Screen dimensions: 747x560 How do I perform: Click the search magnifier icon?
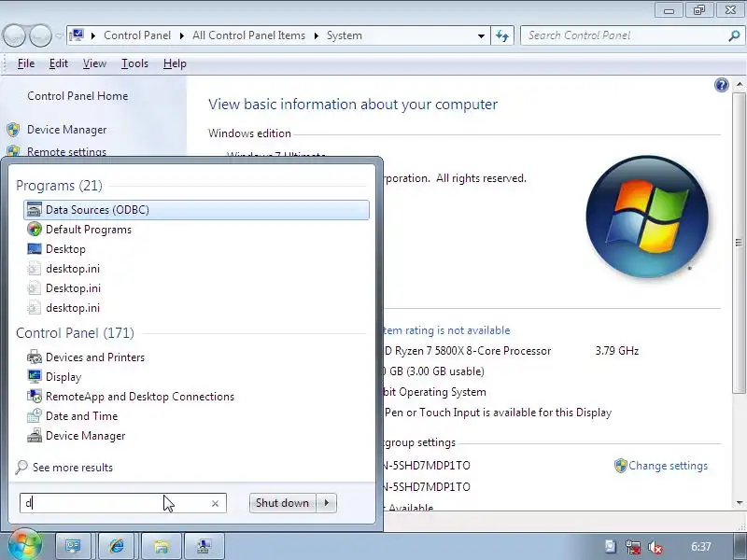734,35
